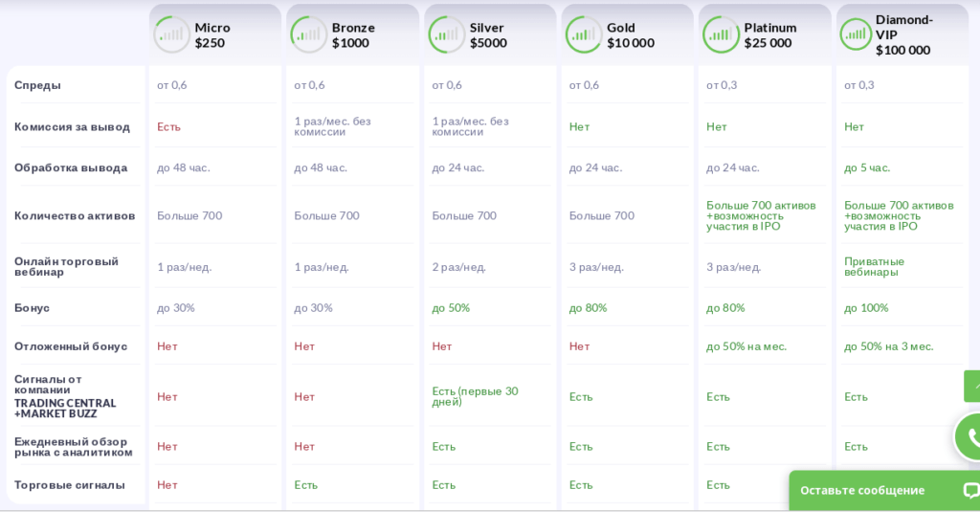Select the Gold $10 000 column title

[x=631, y=34]
